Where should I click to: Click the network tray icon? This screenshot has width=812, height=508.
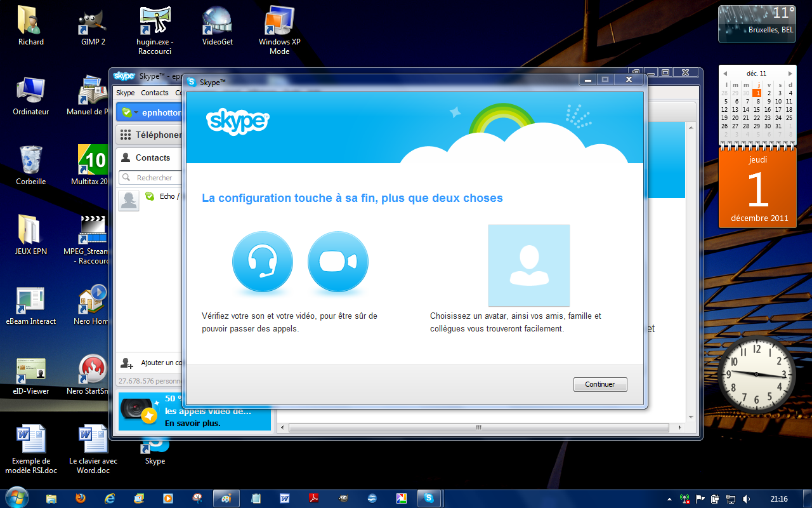pos(731,498)
